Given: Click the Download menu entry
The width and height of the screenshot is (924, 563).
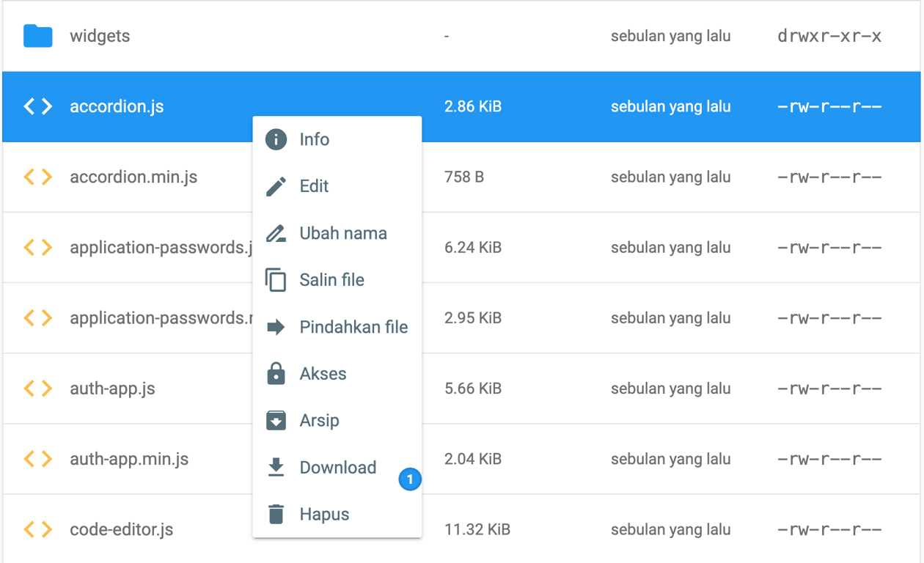Looking at the screenshot, I should click(x=338, y=467).
